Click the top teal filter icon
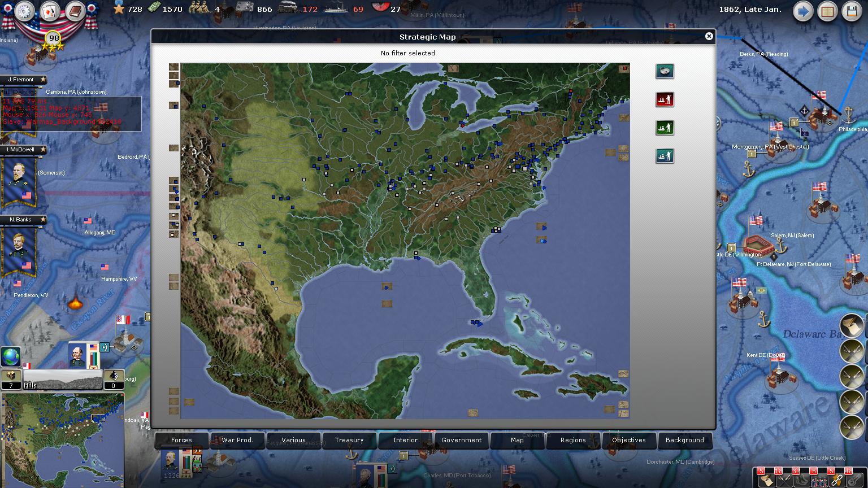This screenshot has height=488, width=868. [665, 71]
